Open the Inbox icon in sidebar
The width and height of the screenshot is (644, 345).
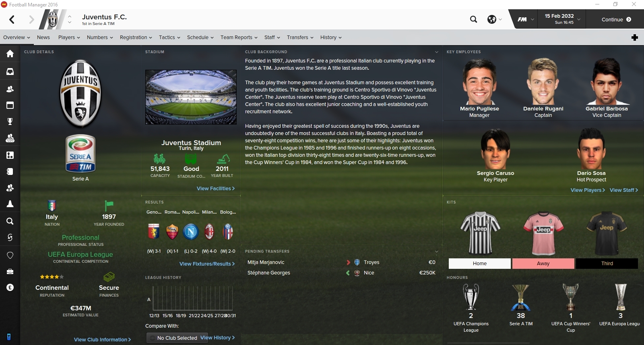pyautogui.click(x=10, y=72)
